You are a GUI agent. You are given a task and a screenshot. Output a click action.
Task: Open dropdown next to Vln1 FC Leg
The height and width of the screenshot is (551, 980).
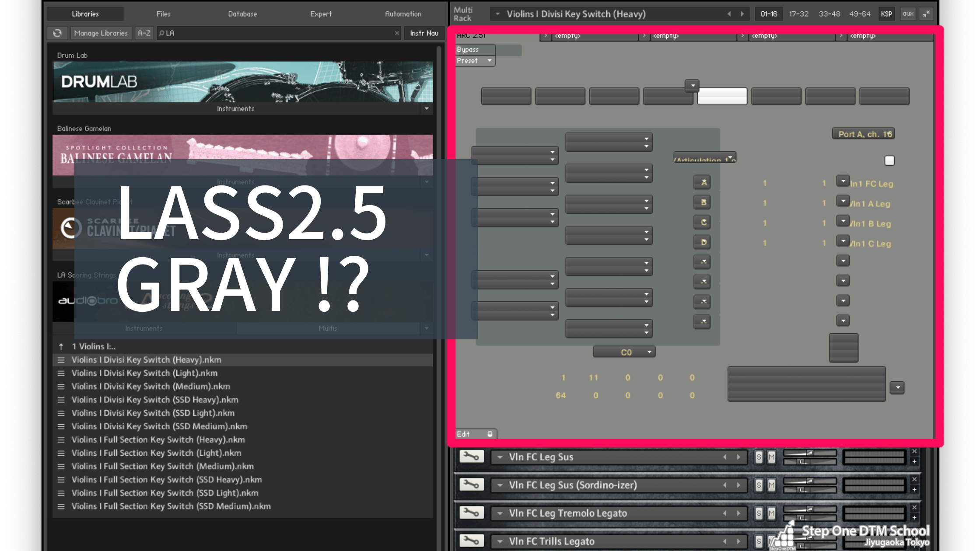pos(843,181)
